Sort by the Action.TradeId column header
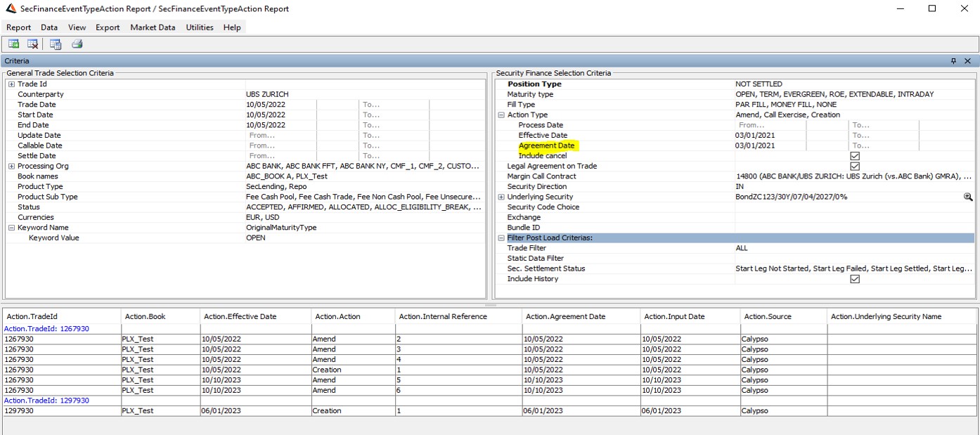Image resolution: width=980 pixels, height=435 pixels. [62, 316]
